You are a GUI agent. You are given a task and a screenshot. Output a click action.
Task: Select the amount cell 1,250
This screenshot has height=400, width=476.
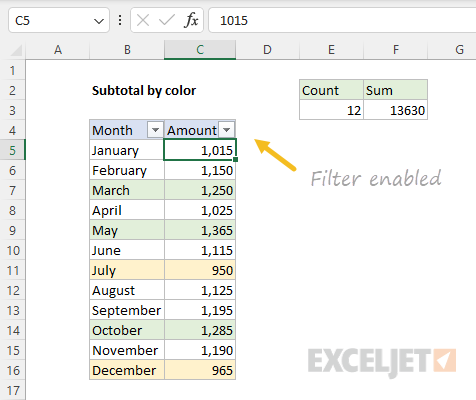coord(200,190)
